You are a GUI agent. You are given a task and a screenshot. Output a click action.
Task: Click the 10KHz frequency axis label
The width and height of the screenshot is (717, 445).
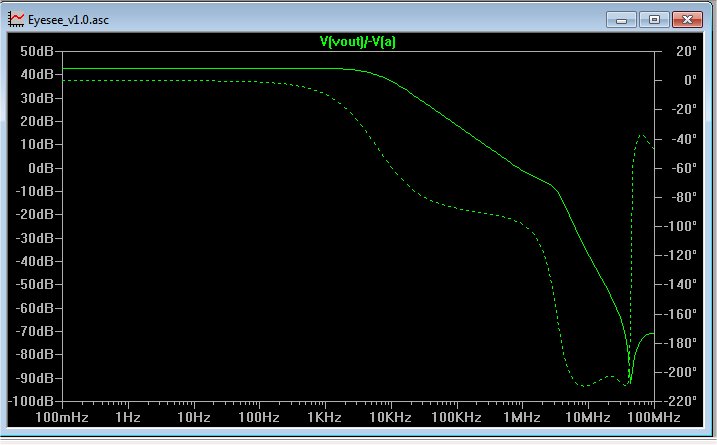click(x=391, y=417)
